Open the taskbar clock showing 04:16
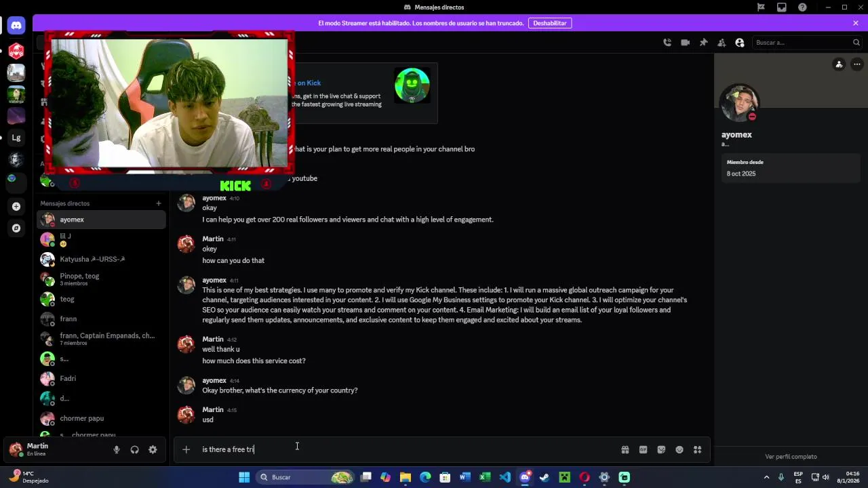Viewport: 868px width, 488px height. [848, 477]
